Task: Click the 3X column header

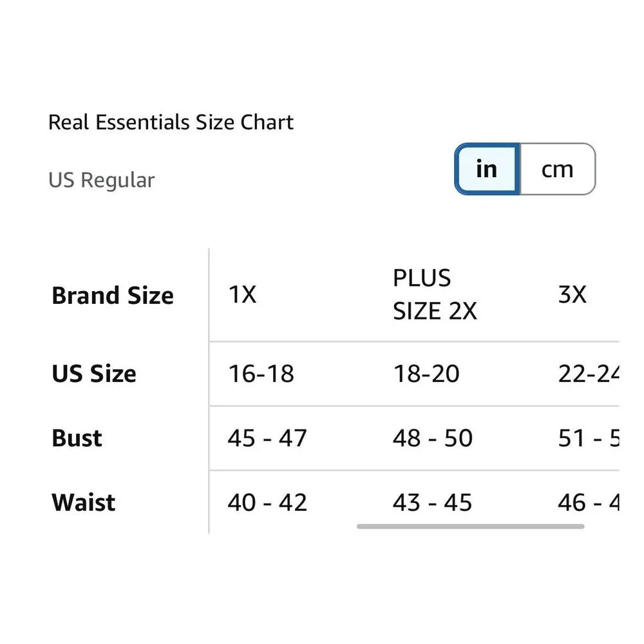Action: point(574,295)
